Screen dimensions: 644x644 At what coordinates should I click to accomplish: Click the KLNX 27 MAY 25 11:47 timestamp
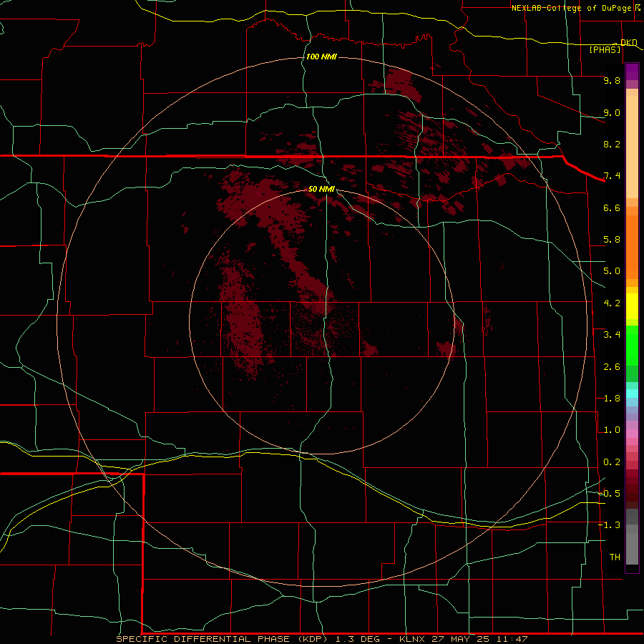pos(463,639)
